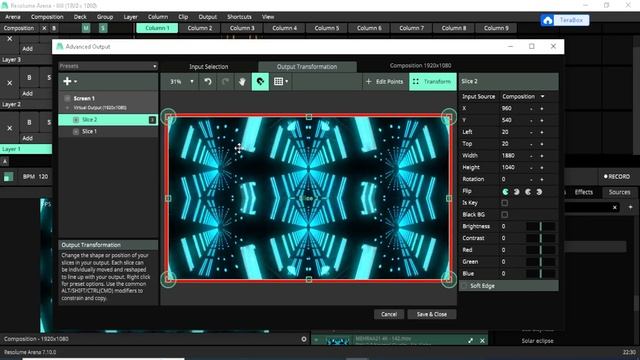Select the second Flip option icon
Image resolution: width=640 pixels, height=360 pixels.
(517, 191)
